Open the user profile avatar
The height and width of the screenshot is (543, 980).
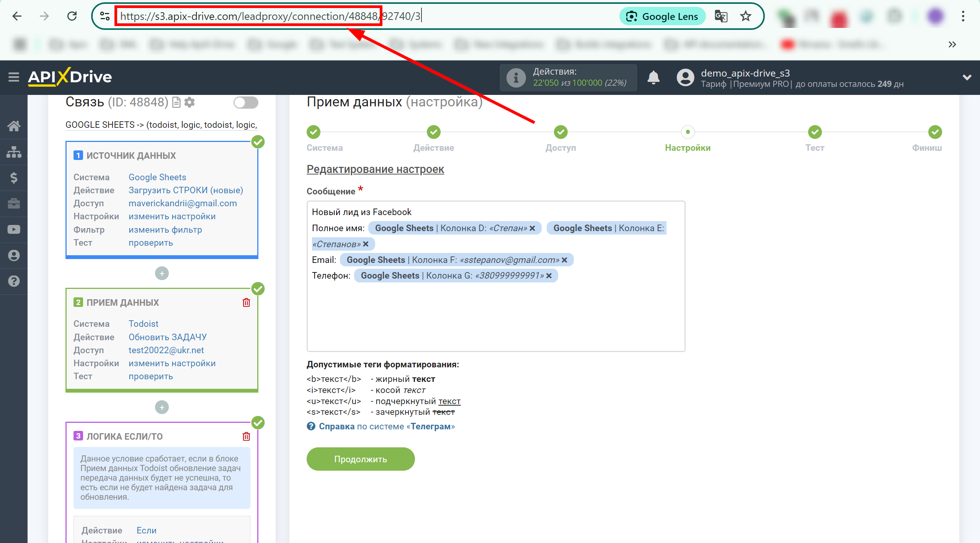point(685,78)
